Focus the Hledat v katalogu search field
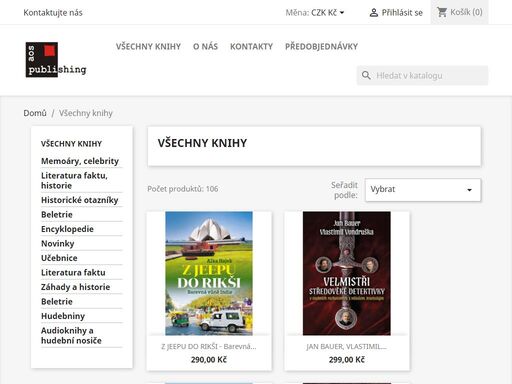512x384 pixels. (x=422, y=75)
